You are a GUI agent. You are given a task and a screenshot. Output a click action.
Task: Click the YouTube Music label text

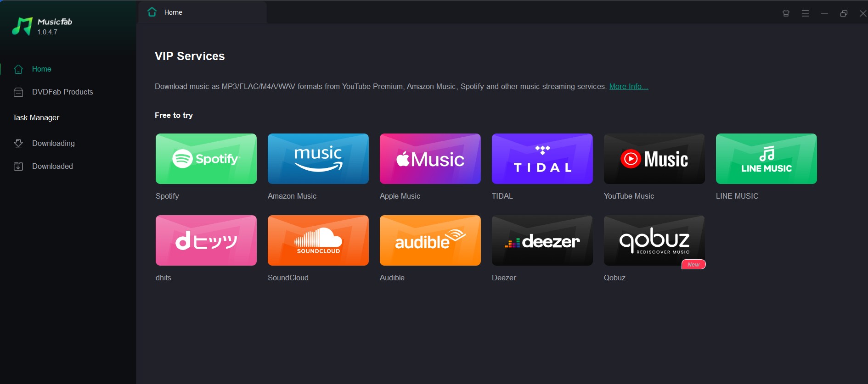(x=629, y=196)
